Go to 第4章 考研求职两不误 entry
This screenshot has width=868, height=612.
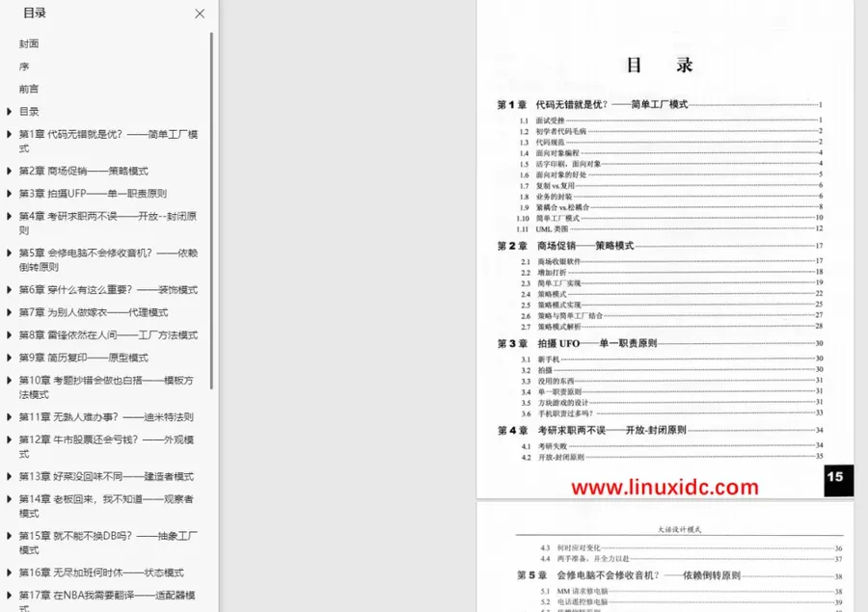[108, 223]
